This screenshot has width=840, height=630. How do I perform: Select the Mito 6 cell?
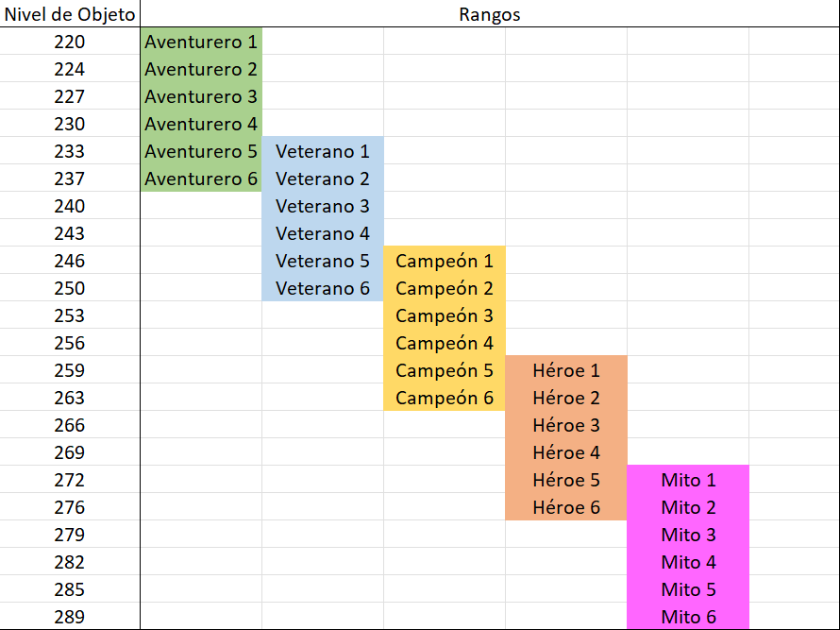tap(688, 617)
